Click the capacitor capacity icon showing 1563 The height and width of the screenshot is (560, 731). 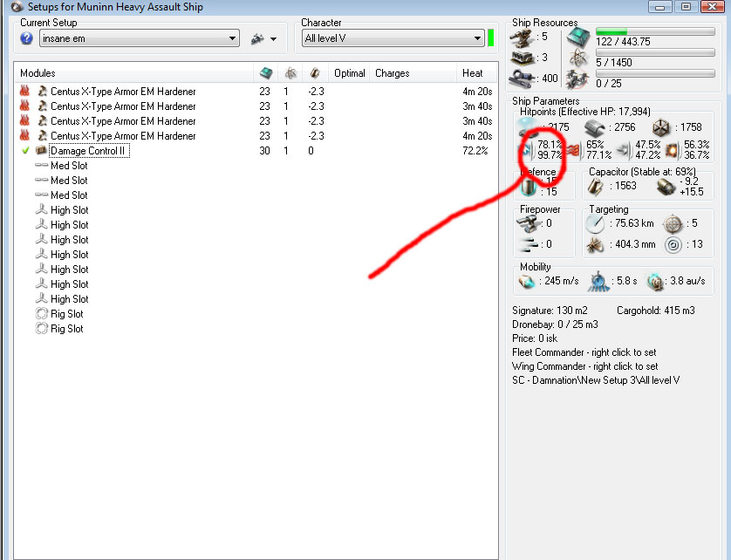[595, 186]
